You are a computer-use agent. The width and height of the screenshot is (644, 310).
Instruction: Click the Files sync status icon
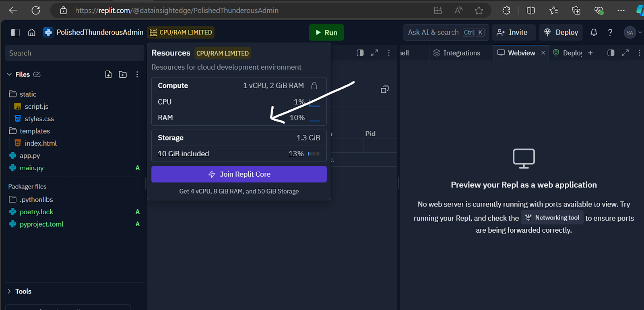(37, 74)
